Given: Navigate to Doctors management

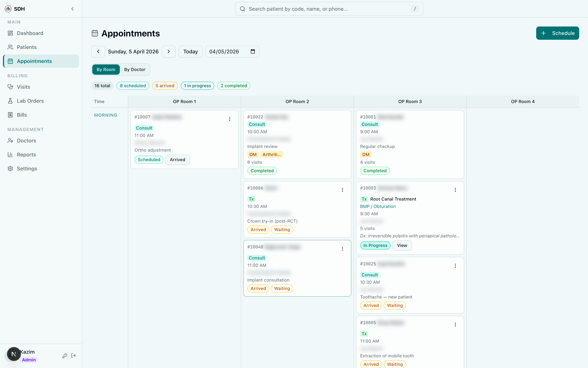Looking at the screenshot, I should [41, 141].
